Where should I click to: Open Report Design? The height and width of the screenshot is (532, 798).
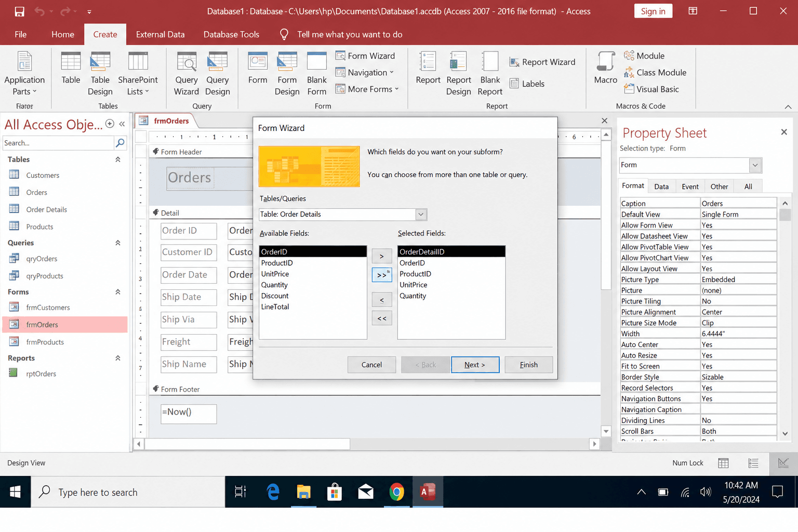pyautogui.click(x=458, y=73)
